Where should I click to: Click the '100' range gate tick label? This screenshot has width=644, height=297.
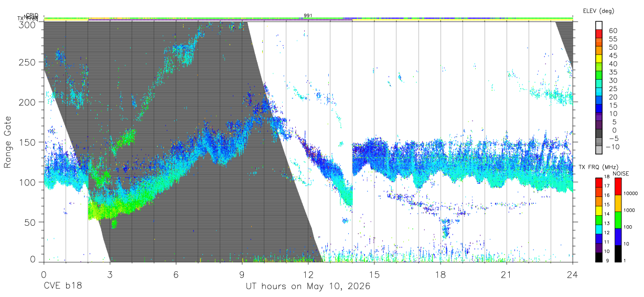click(27, 182)
